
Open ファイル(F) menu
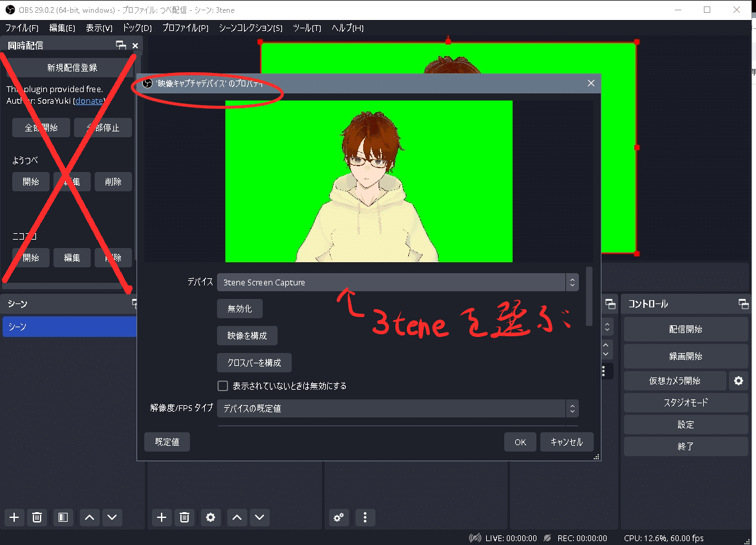tap(22, 28)
